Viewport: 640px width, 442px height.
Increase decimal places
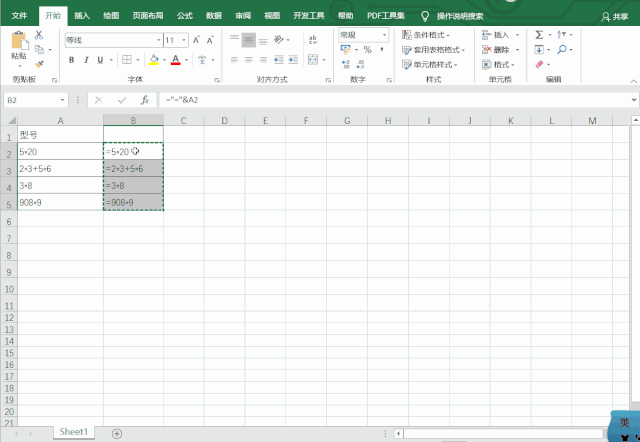click(x=346, y=64)
